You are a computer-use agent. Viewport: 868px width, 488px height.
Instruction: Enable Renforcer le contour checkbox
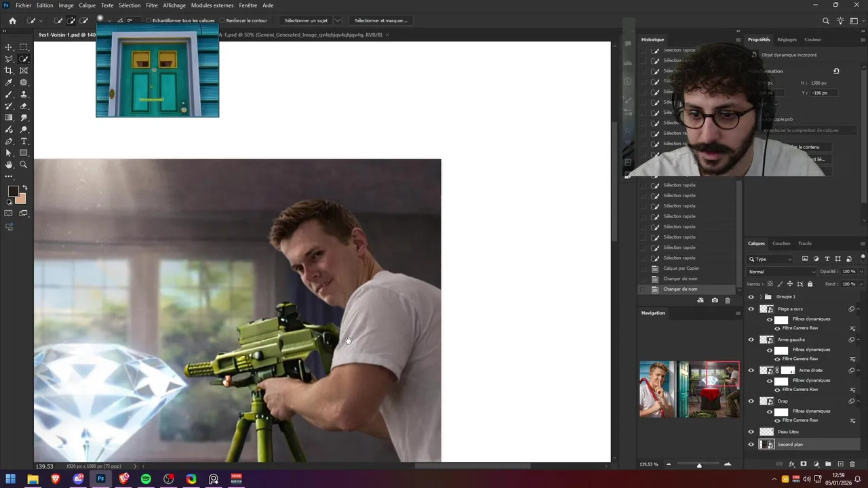click(222, 20)
